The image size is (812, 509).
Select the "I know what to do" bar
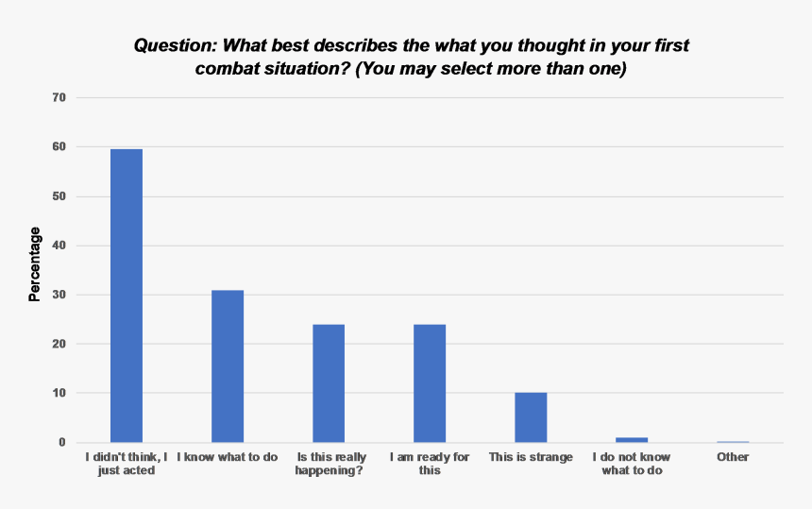click(228, 365)
